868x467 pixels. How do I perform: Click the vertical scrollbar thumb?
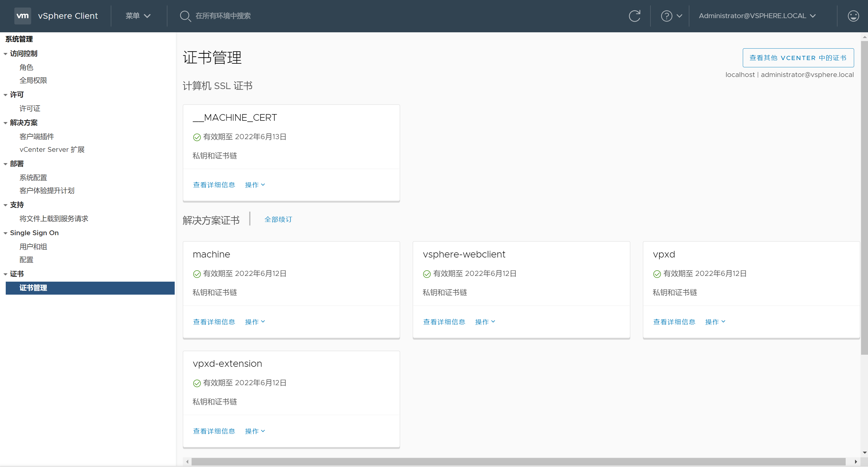point(864,198)
